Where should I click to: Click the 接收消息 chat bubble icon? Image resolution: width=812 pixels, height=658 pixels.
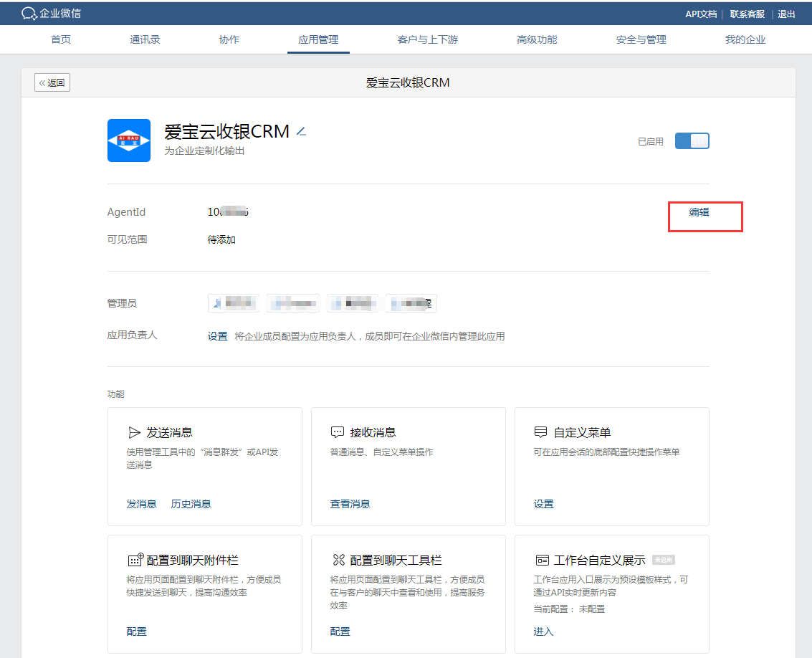337,433
